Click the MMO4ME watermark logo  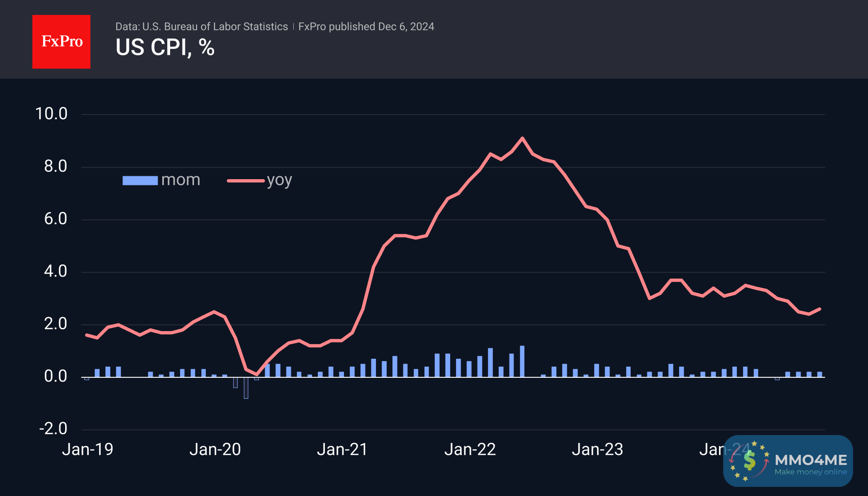(x=788, y=461)
